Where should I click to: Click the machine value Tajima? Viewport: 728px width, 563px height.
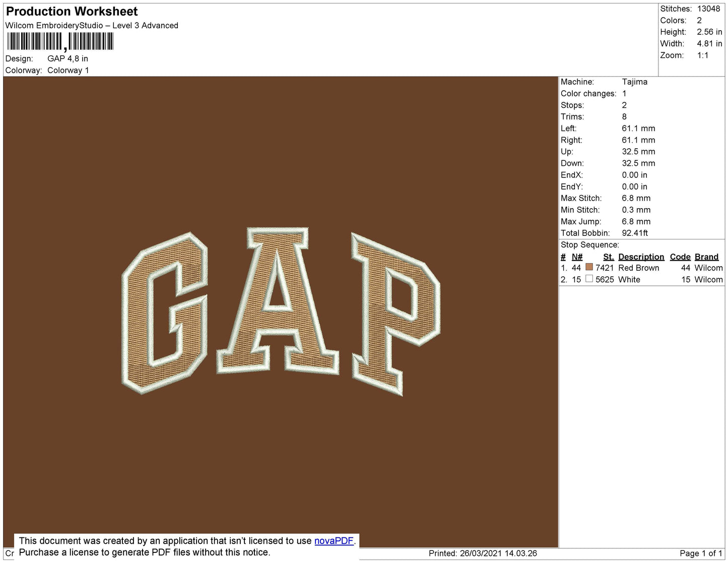pos(634,82)
